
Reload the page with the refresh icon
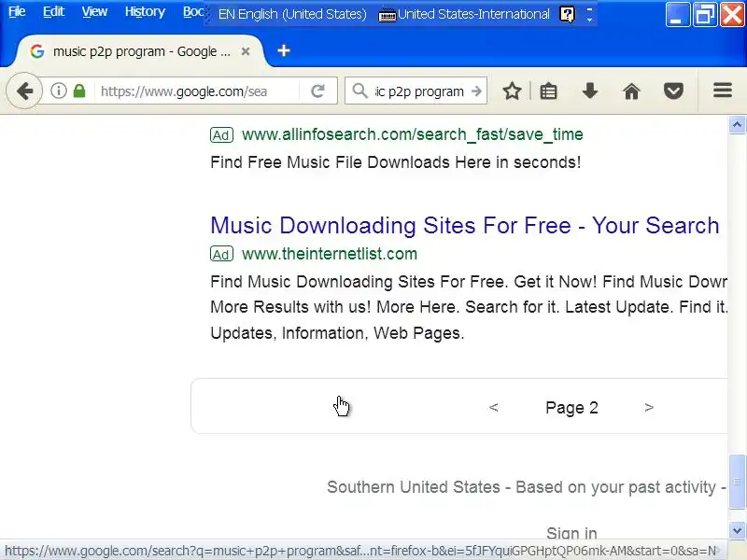click(x=317, y=91)
